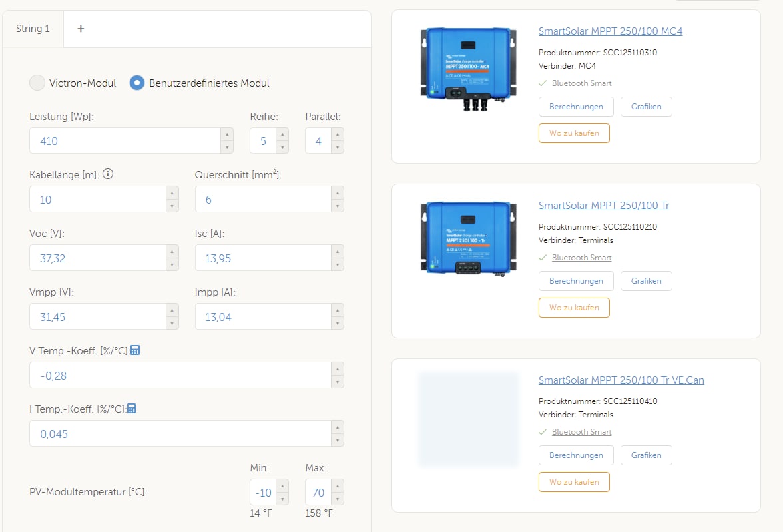Open the I Temp.-Koeff. calculator icon
This screenshot has height=532, width=783.
coord(131,409)
